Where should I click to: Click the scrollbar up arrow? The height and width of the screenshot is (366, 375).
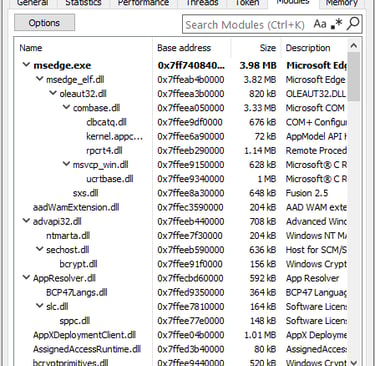coord(354,45)
